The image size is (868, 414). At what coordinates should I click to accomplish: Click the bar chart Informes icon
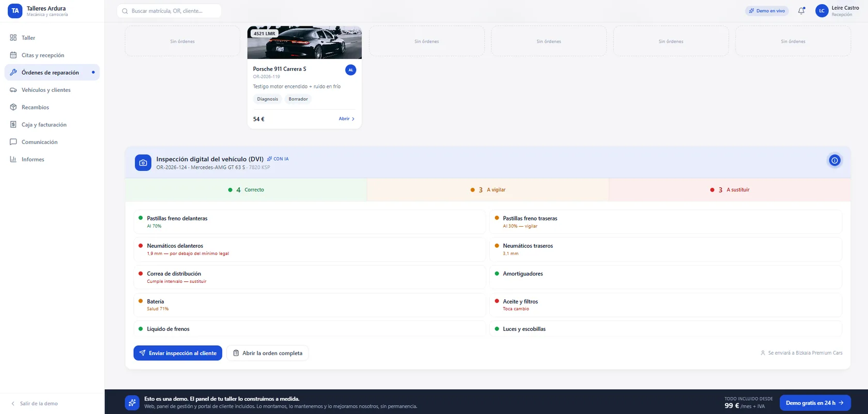click(13, 160)
